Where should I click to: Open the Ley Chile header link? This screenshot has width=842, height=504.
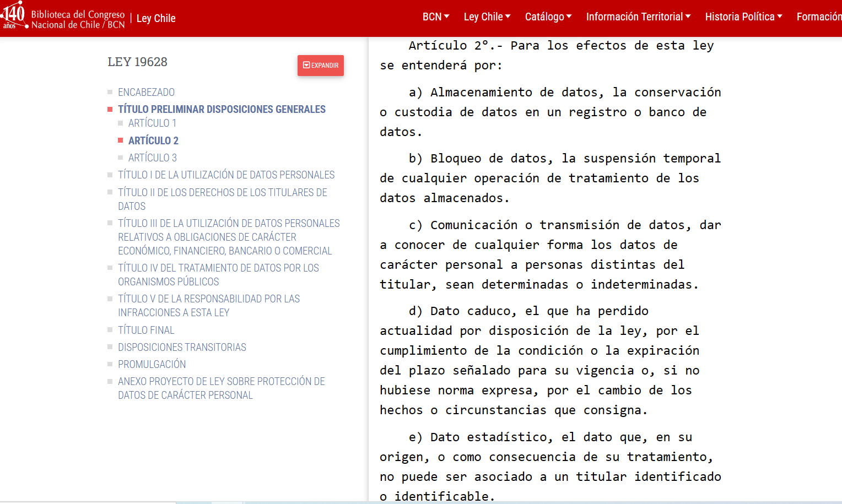tap(156, 19)
